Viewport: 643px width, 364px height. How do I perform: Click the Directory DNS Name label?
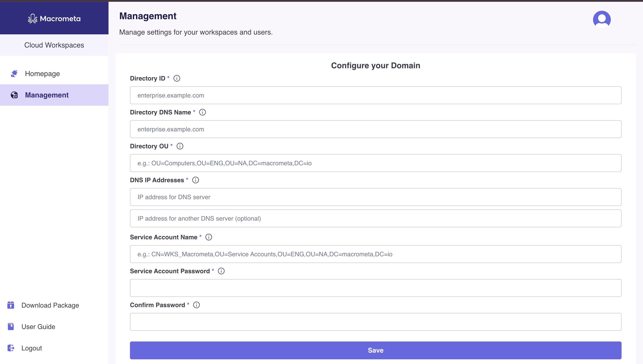(160, 112)
